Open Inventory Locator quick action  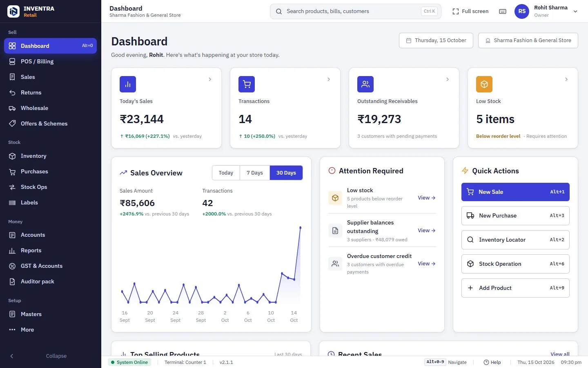[x=515, y=240]
